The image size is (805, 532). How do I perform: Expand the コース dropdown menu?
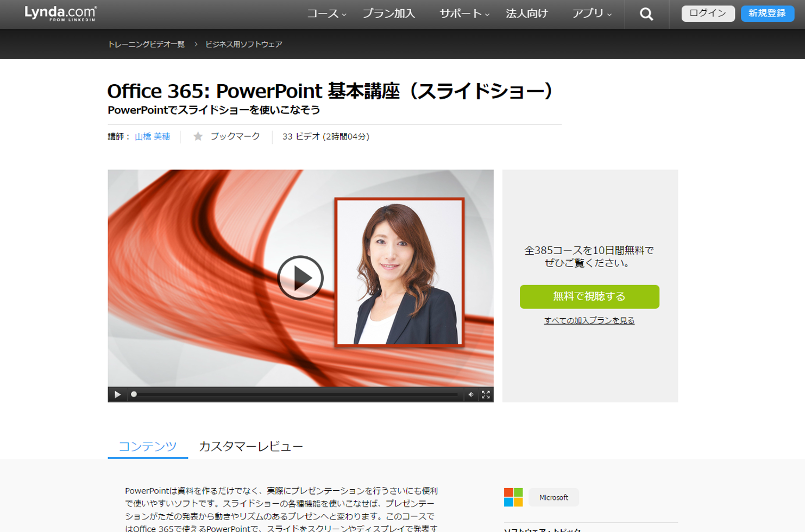[326, 14]
